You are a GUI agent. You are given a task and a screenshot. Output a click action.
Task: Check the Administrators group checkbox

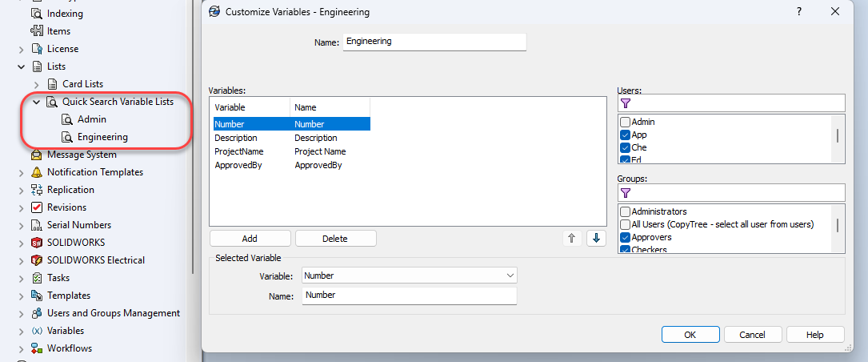coord(626,211)
